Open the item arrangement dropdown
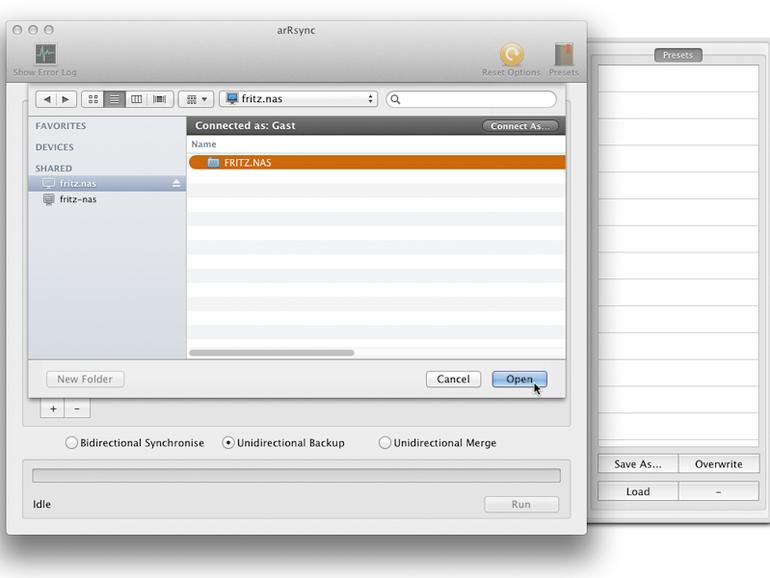This screenshot has width=770, height=578. (x=196, y=99)
